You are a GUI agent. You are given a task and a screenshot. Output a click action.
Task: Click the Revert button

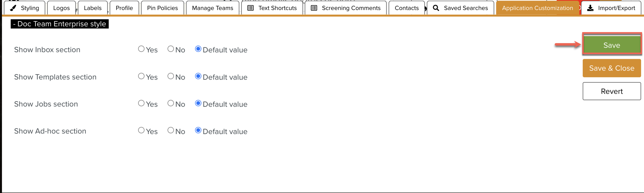612,91
